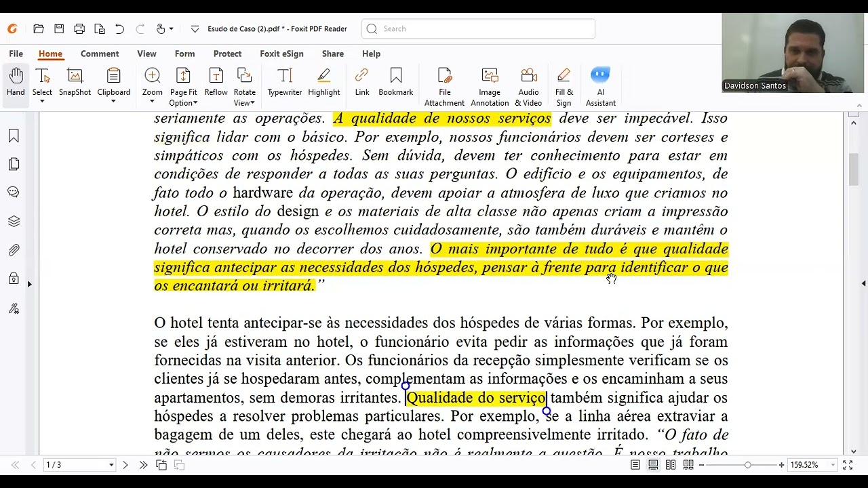Print the document via the printer icon

(79, 29)
